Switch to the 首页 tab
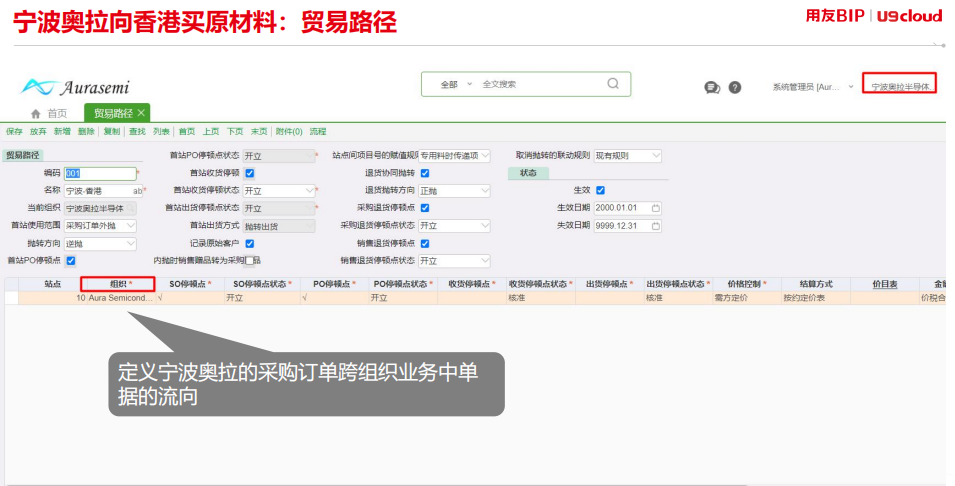Screen dimensions: 955x486 point(49,114)
